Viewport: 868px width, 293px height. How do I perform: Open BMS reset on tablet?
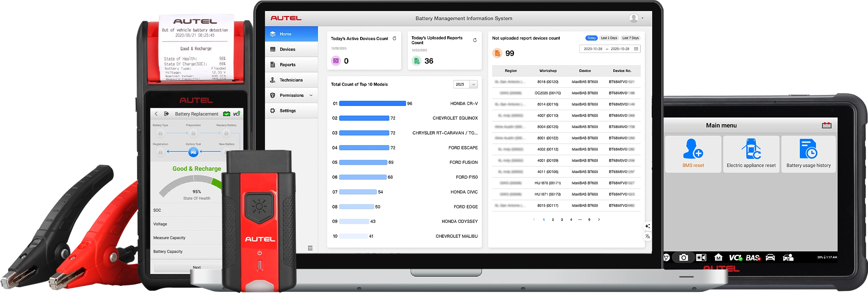[693, 154]
